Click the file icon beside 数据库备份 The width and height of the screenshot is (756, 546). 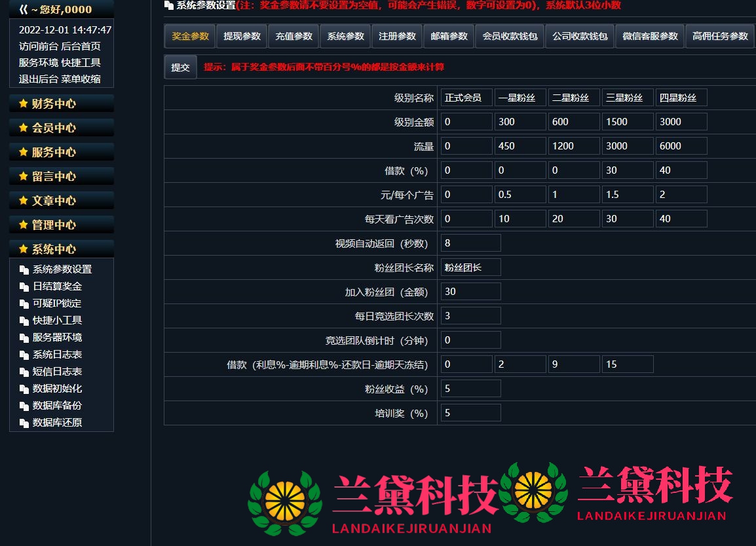click(x=24, y=406)
